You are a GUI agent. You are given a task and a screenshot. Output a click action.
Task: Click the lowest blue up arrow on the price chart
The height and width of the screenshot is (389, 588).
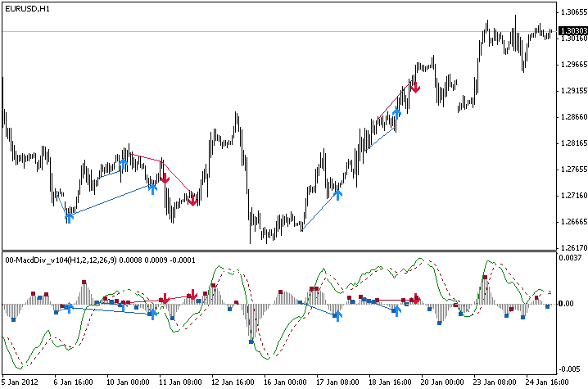[69, 216]
